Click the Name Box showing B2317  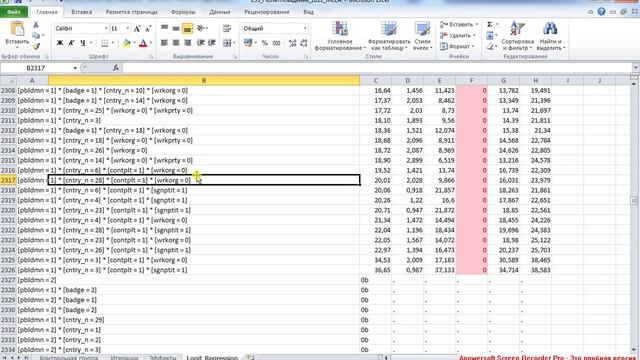click(36, 68)
